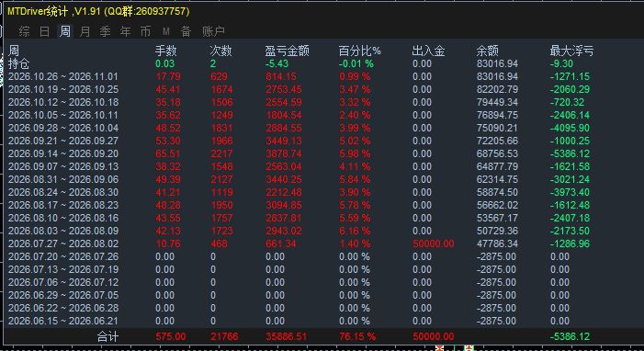Click balance value 79449.34
Viewport: 644px width, 351px height.
(497, 102)
